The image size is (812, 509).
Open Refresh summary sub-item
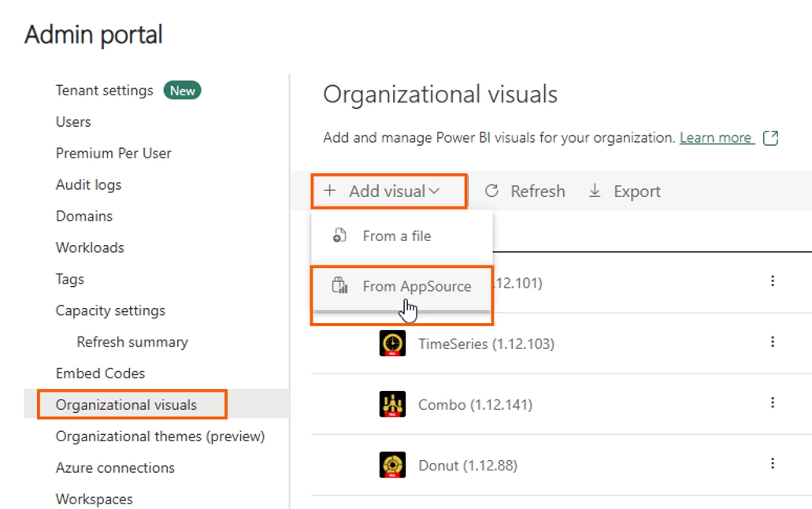[x=132, y=342]
